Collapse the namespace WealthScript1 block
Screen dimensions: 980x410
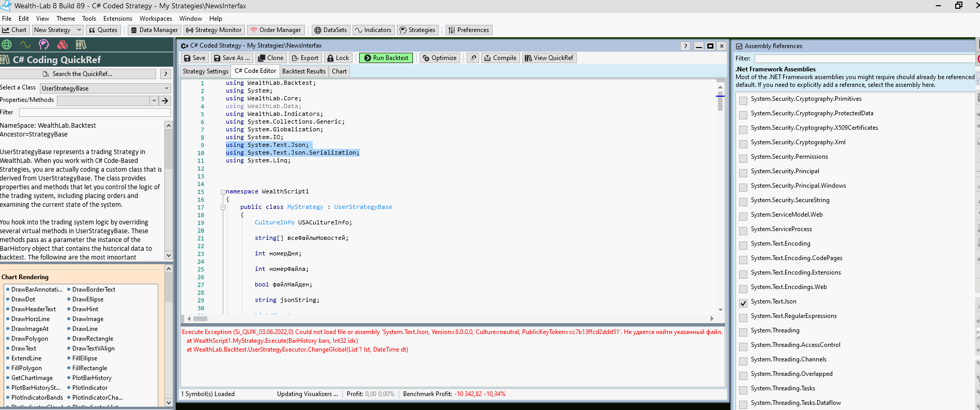[x=223, y=192]
